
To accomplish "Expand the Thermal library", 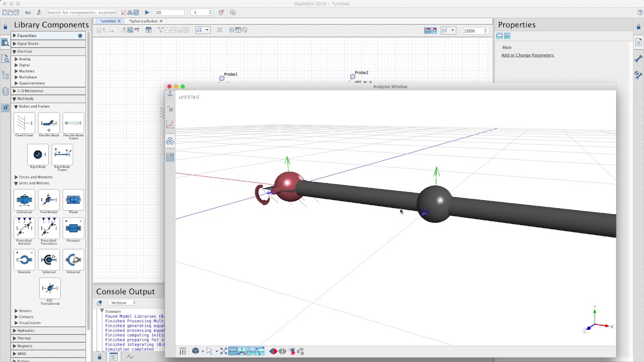I will click(x=15, y=338).
